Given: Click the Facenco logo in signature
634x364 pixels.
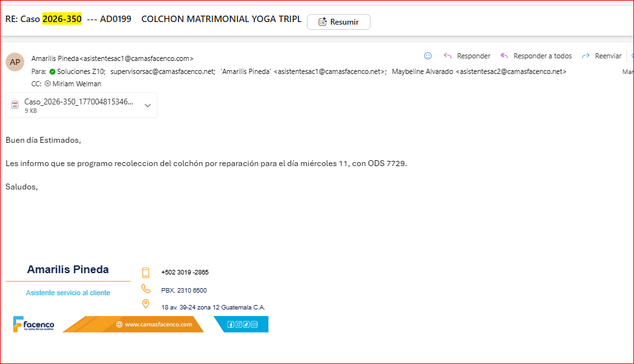Looking at the screenshot, I should 34,324.
